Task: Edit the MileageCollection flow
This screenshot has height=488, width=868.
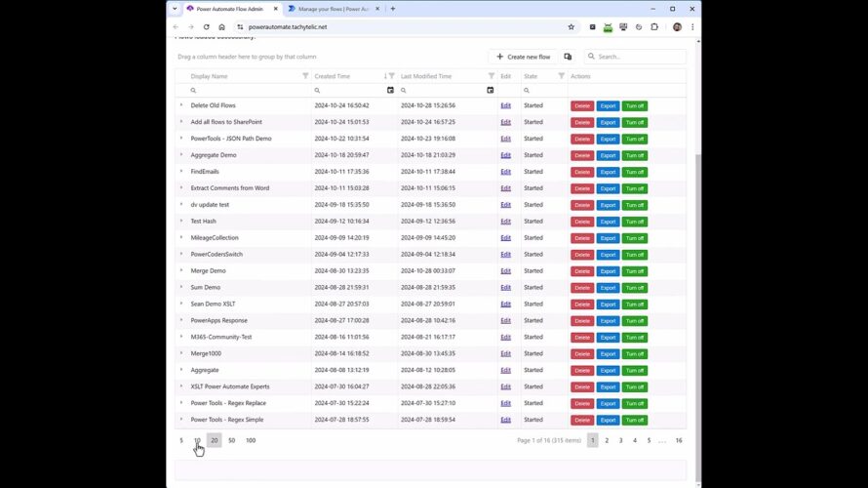Action: [506, 237]
